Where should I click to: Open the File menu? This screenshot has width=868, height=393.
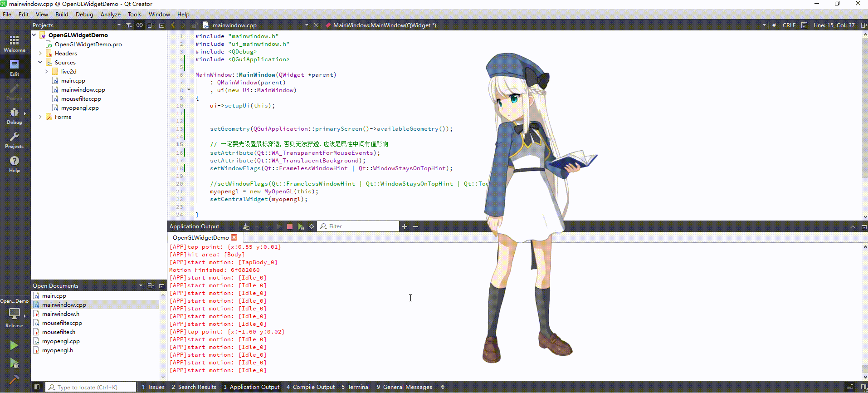(x=7, y=14)
